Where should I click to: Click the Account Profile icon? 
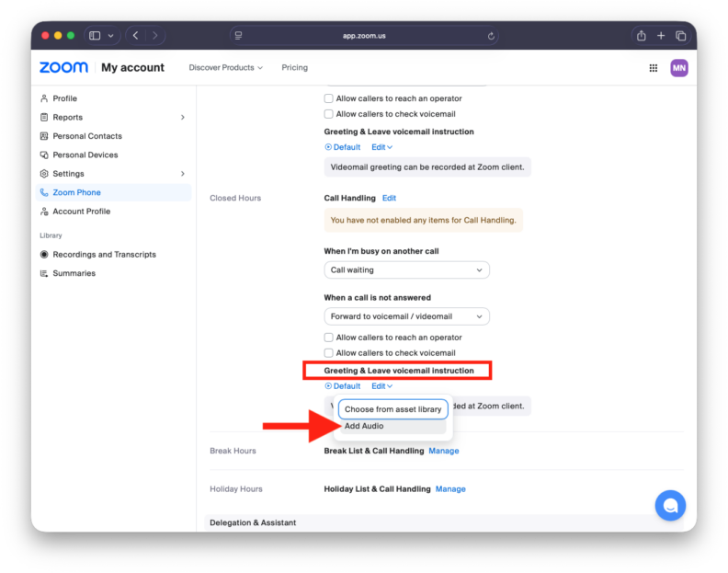pos(44,212)
